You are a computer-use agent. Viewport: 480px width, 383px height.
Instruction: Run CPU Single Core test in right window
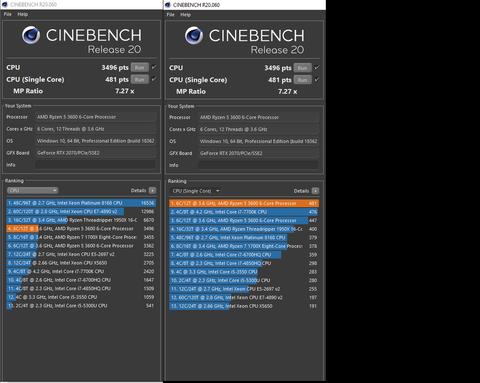point(302,80)
